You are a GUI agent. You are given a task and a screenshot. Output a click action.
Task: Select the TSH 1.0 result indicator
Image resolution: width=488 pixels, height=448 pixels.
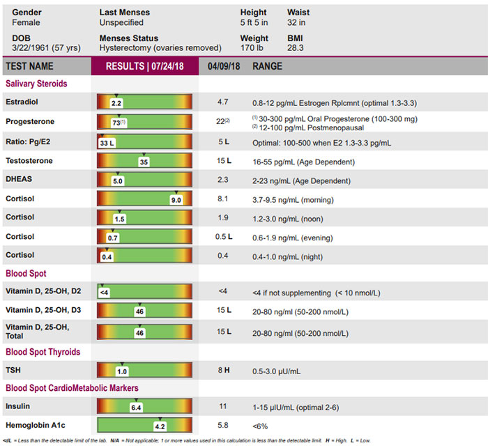[122, 371]
